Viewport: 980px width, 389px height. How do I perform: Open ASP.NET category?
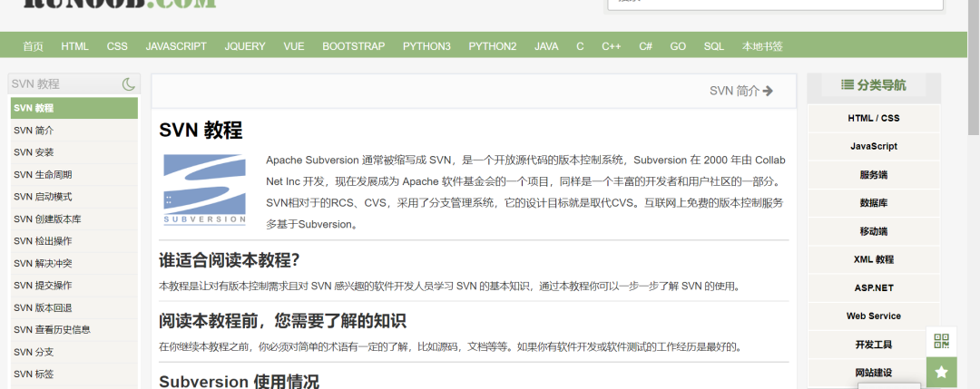[874, 287]
